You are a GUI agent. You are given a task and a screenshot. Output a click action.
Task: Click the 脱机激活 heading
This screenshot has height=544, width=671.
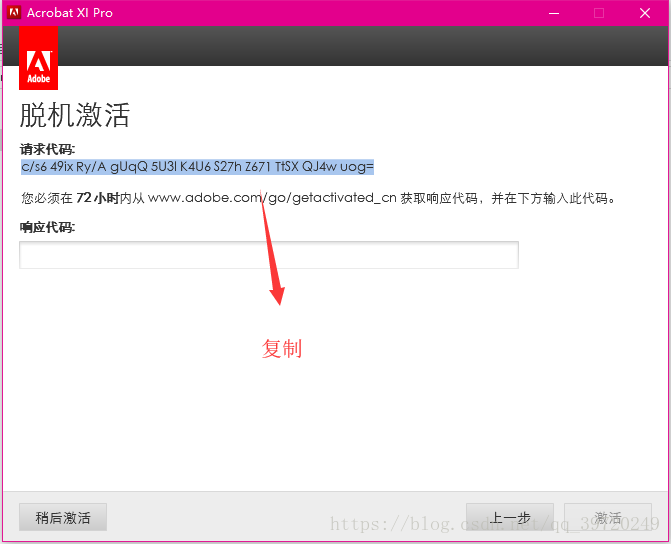point(74,115)
